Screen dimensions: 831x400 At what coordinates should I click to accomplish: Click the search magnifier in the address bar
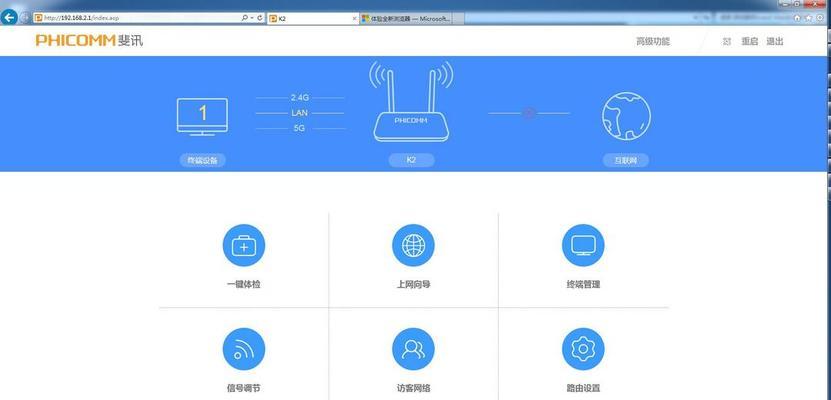[244, 17]
